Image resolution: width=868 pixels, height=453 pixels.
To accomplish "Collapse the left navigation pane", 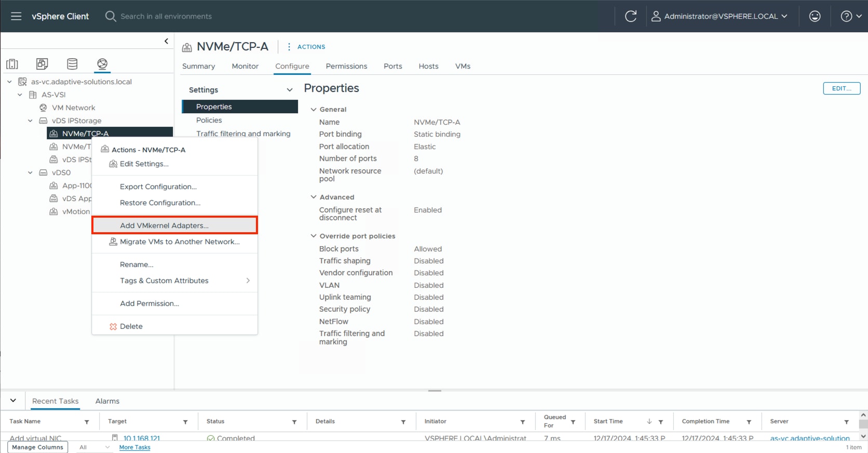I will pyautogui.click(x=166, y=41).
